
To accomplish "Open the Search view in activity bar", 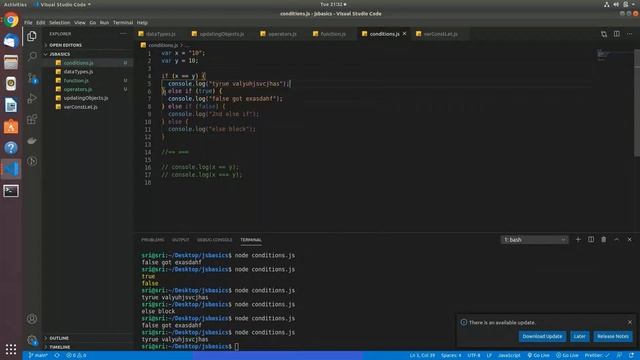I will coord(32,56).
